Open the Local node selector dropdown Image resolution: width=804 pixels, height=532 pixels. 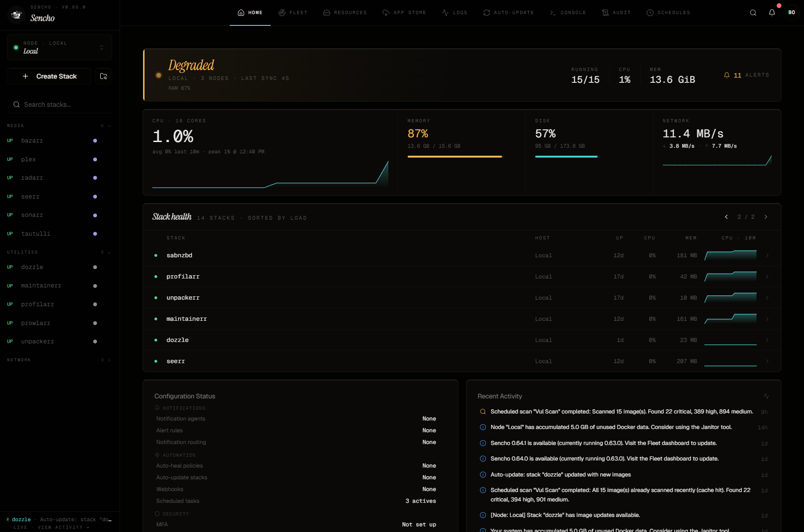click(59, 48)
